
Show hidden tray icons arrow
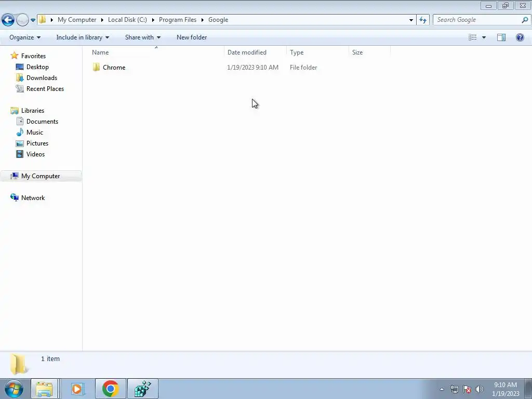coord(442,389)
